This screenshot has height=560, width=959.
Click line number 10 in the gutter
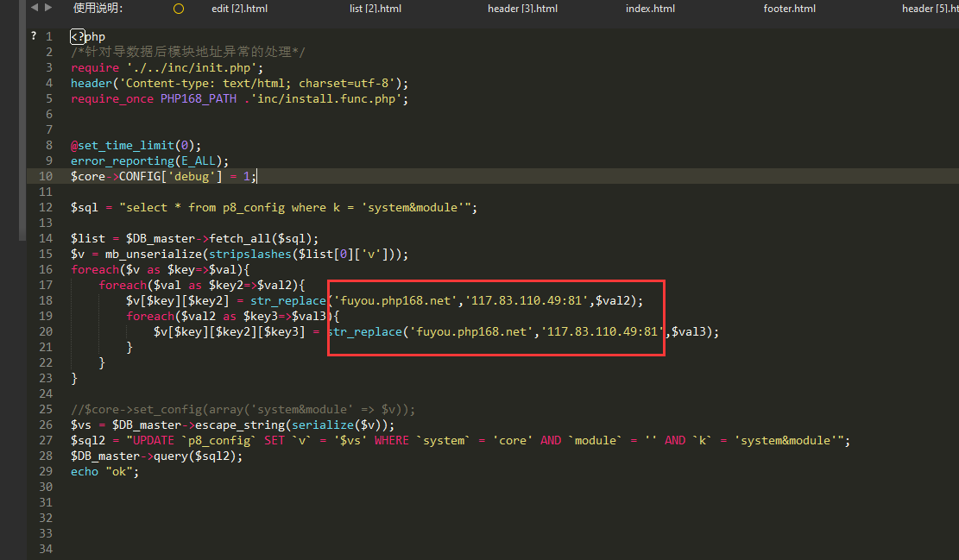click(x=46, y=176)
